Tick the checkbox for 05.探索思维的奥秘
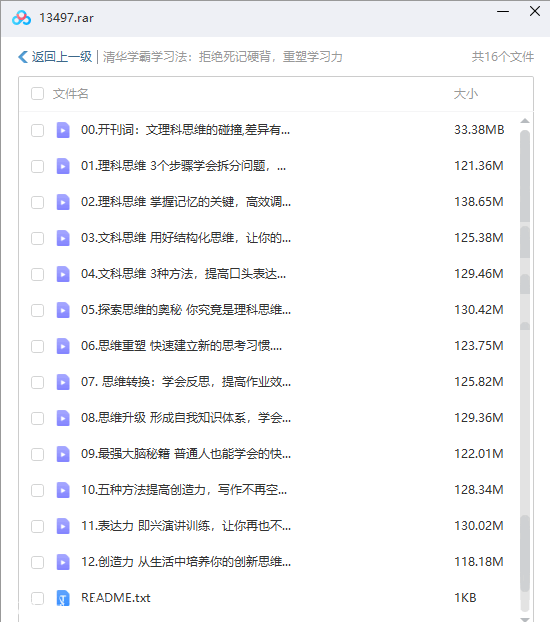550x622 pixels. [x=38, y=310]
